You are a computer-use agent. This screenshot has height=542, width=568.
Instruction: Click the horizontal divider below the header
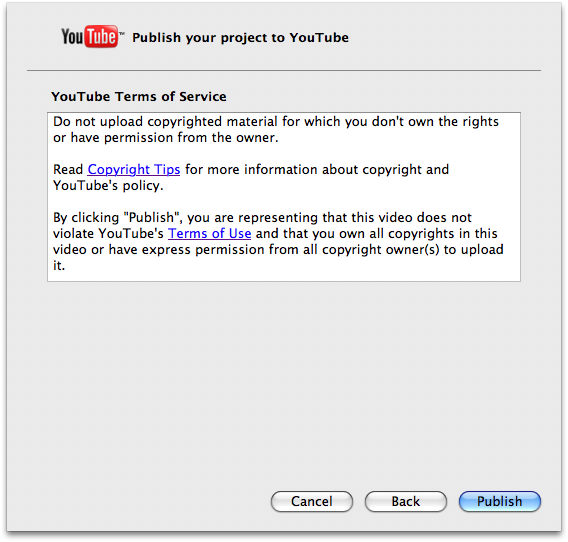coord(284,70)
